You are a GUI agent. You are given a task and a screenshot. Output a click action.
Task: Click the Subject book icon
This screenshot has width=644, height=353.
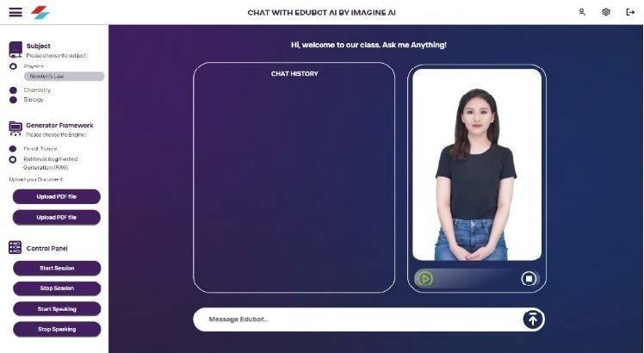pyautogui.click(x=15, y=49)
